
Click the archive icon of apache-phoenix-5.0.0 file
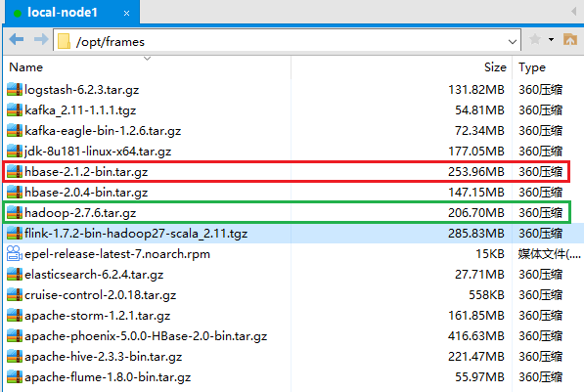pos(15,335)
